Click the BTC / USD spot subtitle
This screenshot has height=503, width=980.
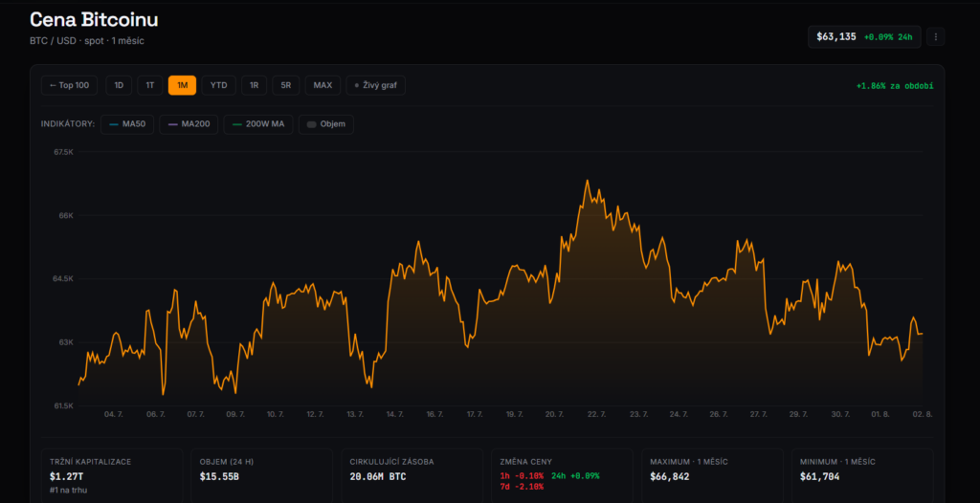pyautogui.click(x=87, y=40)
